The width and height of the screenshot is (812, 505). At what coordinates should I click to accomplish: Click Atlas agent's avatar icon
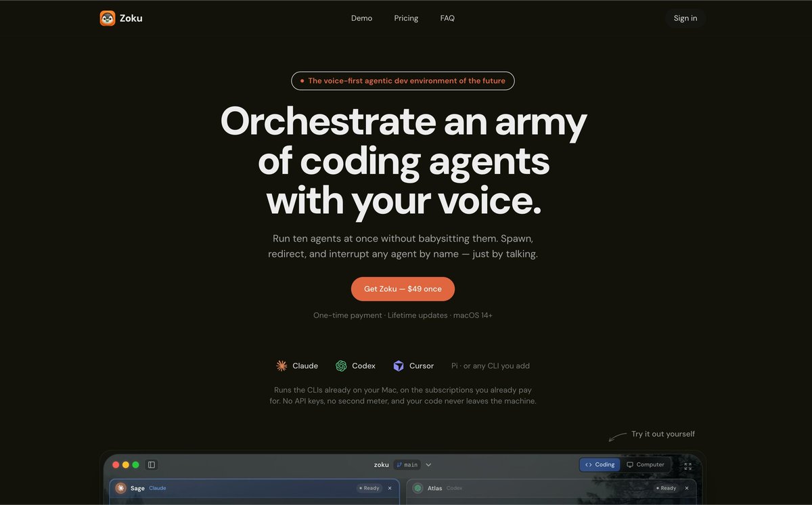[418, 488]
